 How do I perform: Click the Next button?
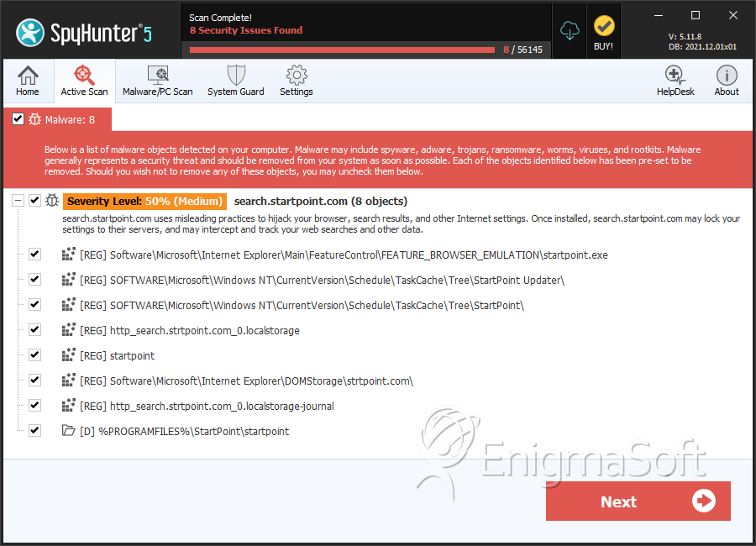tap(638, 501)
